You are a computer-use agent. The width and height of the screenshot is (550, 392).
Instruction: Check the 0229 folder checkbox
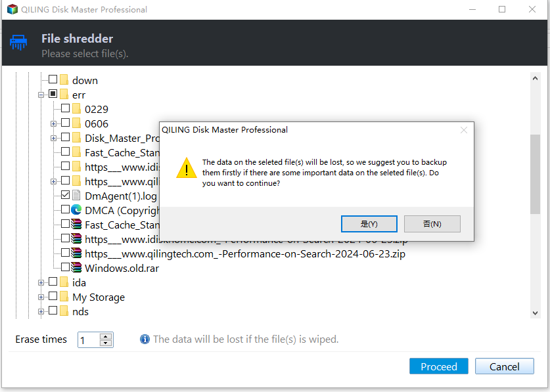coord(66,108)
